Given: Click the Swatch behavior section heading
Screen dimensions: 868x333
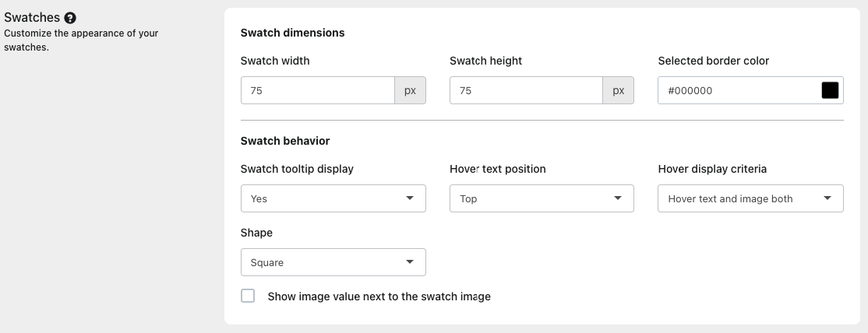Looking at the screenshot, I should point(285,141).
